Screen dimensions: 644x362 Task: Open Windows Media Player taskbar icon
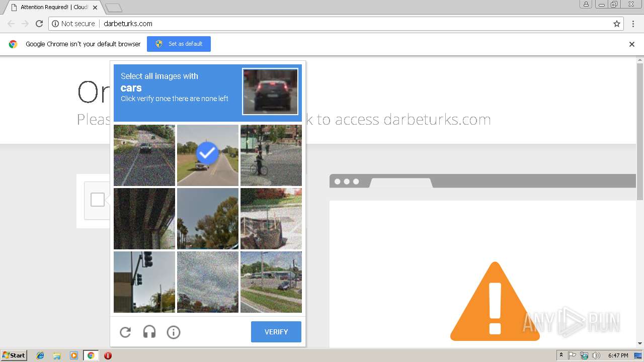74,355
